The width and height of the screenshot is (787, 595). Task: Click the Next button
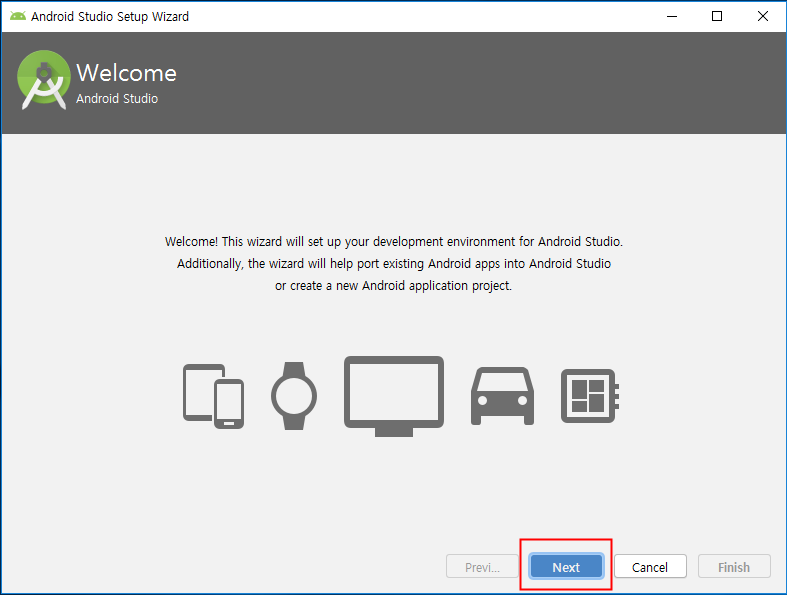(566, 566)
